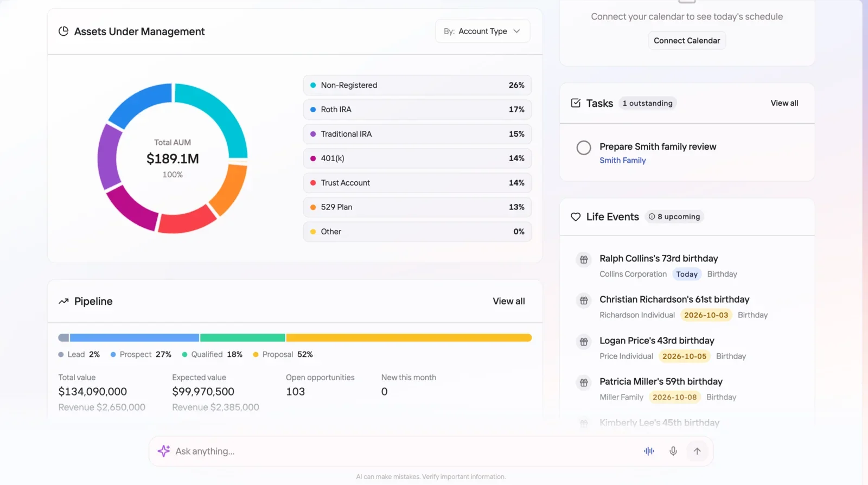Click the '8 upcoming' life events badge
Screen dimensions: 868x485
(674, 216)
